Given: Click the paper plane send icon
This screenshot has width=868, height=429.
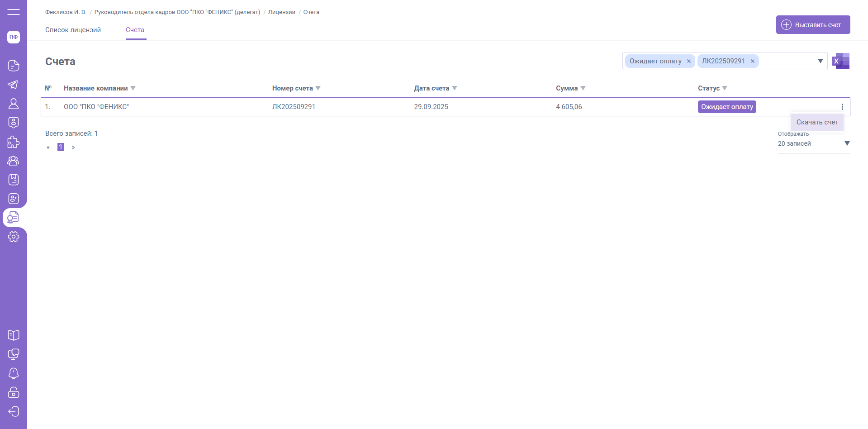Looking at the screenshot, I should coord(14,85).
